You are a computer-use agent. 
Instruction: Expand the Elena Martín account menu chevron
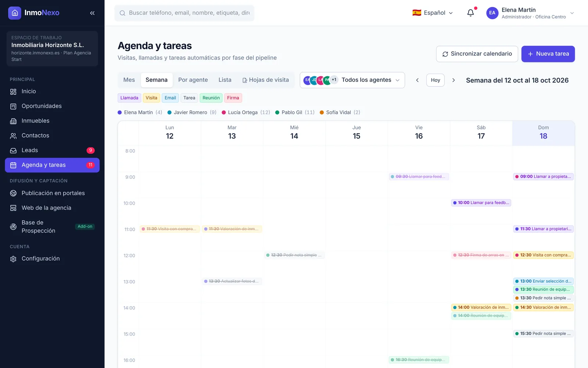[572, 13]
